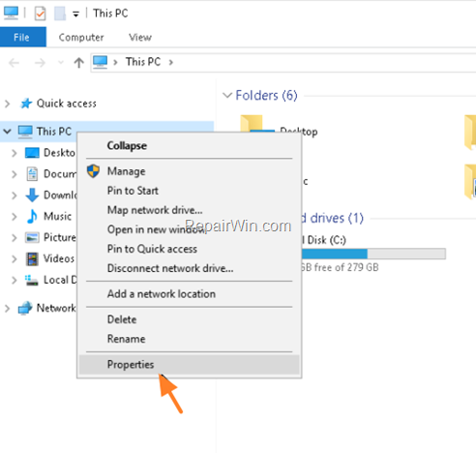Open the Properties context menu entry

pos(189,365)
